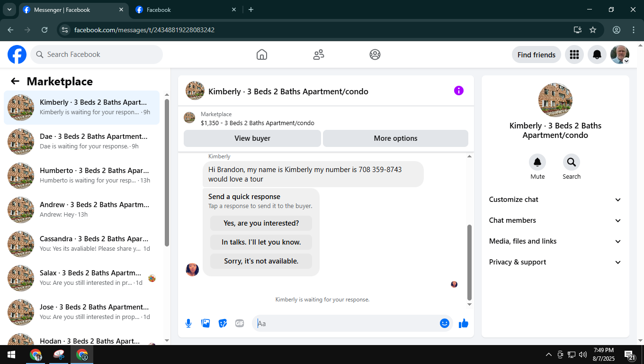Open the Notifications bell icon
The width and height of the screenshot is (644, 364).
point(597,55)
